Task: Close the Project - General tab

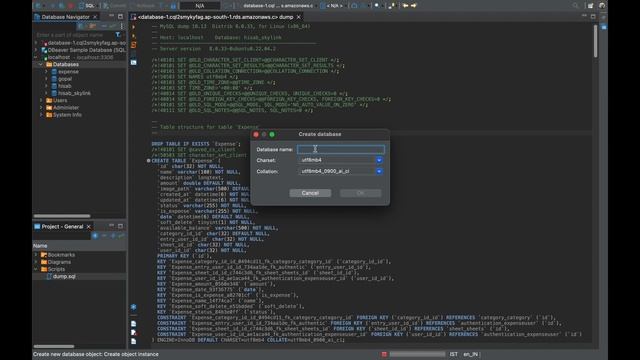Action: coord(89,227)
